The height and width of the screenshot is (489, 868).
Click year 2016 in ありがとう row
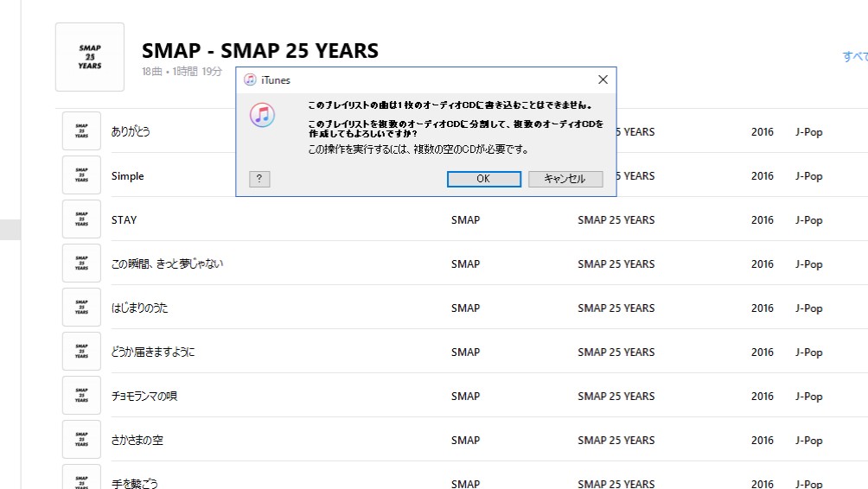tap(763, 131)
